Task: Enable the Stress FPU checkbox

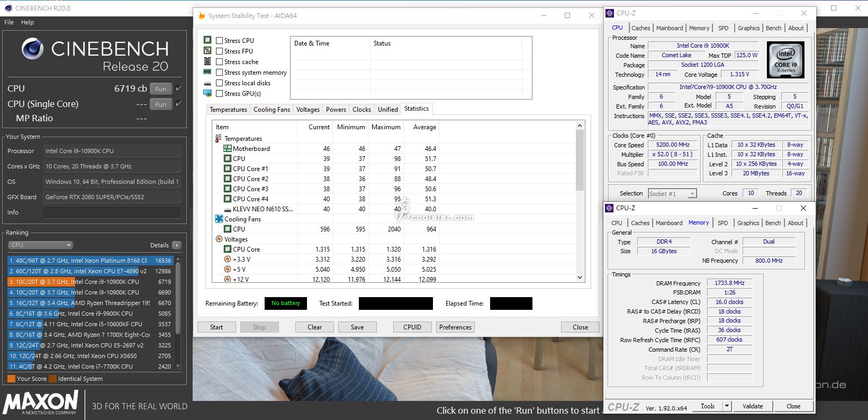Action: click(219, 51)
